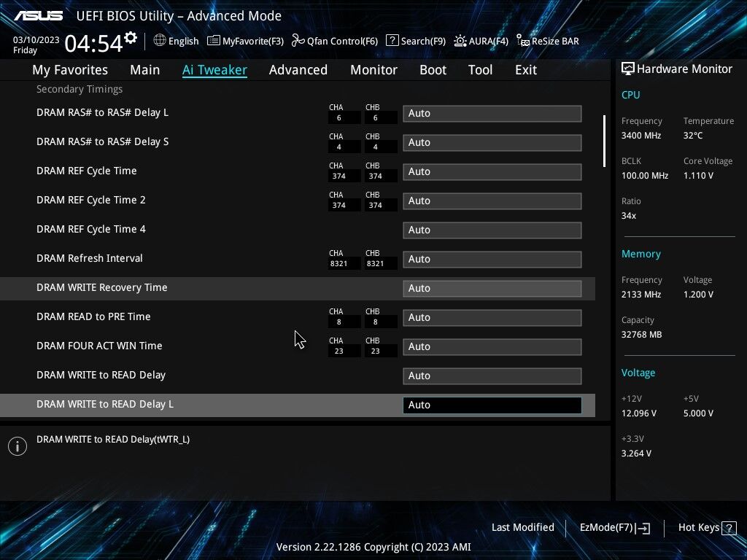Click the Hardware Monitor icon
The height and width of the screenshot is (560, 747).
pyautogui.click(x=628, y=69)
